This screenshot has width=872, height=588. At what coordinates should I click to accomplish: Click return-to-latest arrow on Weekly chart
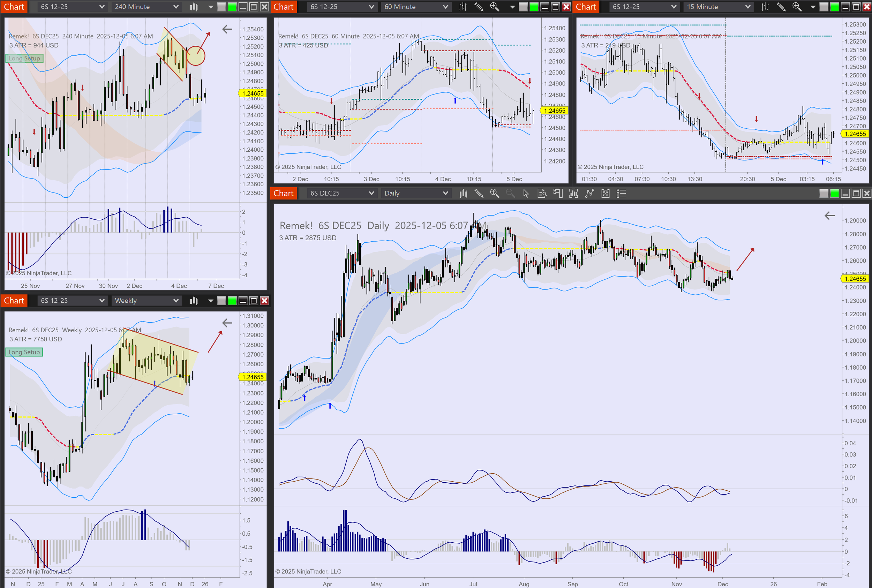point(227,323)
